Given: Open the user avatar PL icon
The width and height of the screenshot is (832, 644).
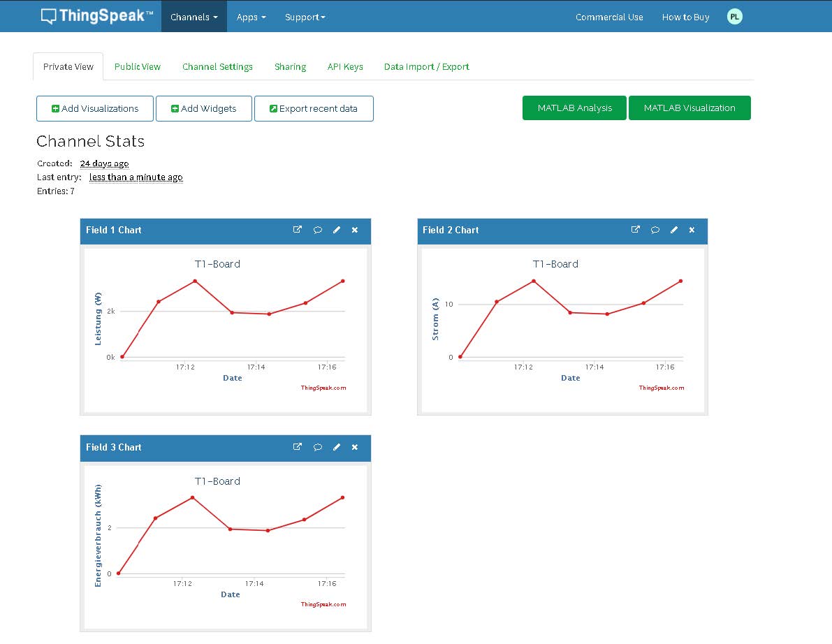Looking at the screenshot, I should (734, 17).
